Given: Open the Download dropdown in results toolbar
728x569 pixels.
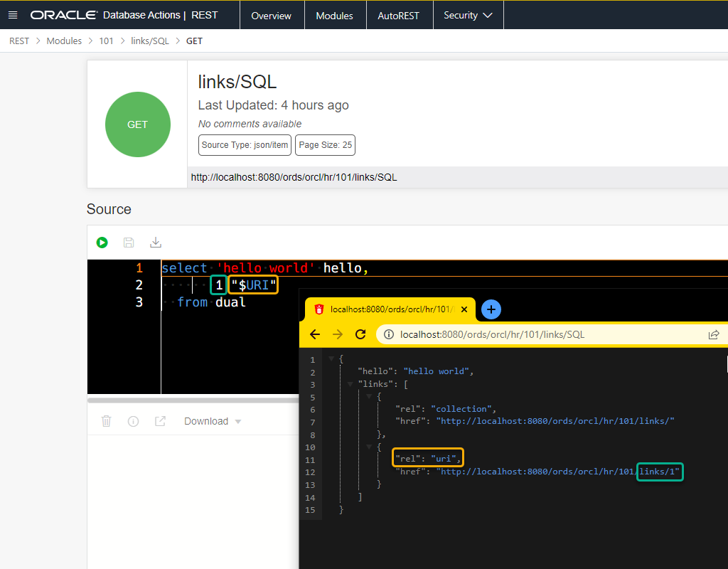Looking at the screenshot, I should (x=213, y=421).
